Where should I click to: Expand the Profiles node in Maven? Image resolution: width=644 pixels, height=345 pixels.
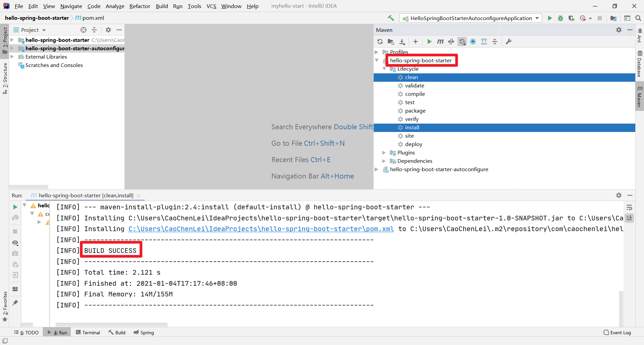(x=376, y=52)
